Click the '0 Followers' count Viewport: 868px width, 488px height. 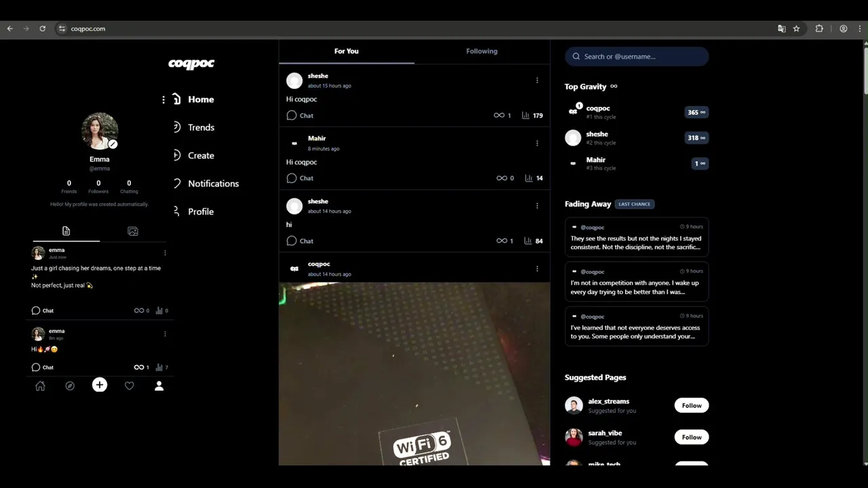98,186
